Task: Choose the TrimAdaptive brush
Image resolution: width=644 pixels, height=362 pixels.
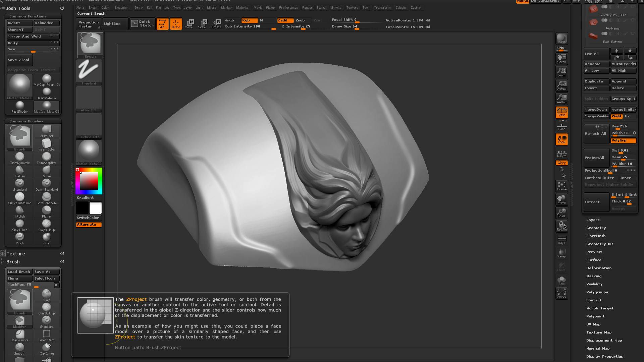Action: point(47,158)
